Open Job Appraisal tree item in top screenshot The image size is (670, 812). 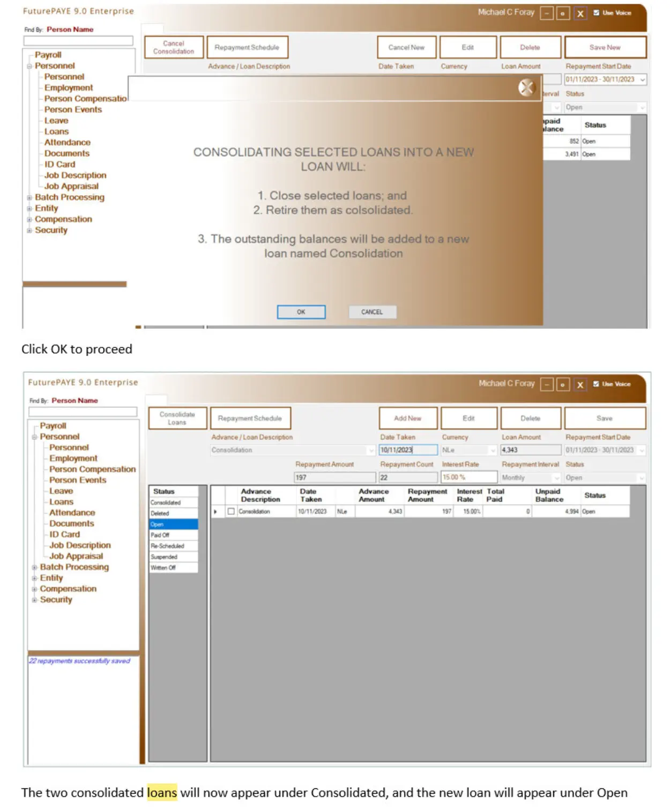click(71, 187)
